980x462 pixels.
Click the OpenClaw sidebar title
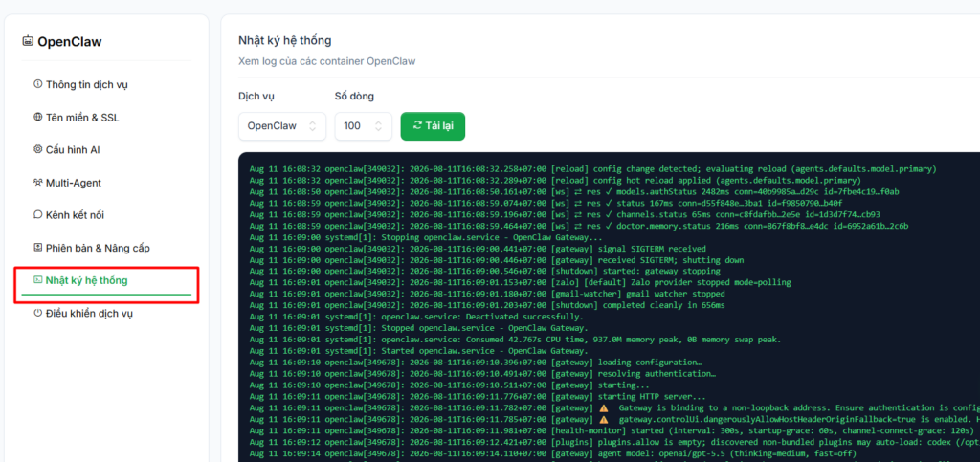click(x=69, y=42)
